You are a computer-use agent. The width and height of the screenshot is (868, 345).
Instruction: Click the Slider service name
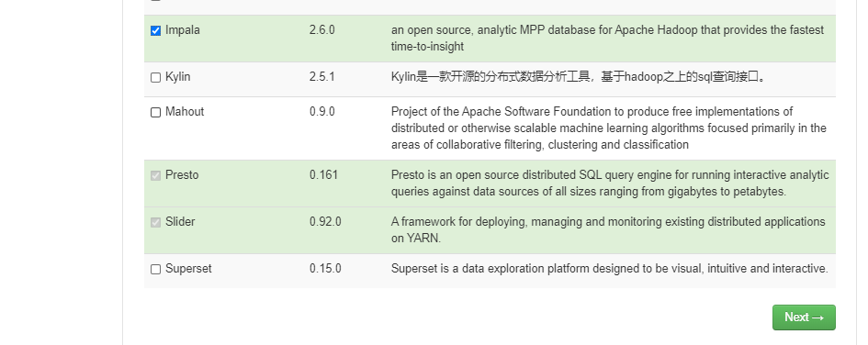[x=180, y=222]
